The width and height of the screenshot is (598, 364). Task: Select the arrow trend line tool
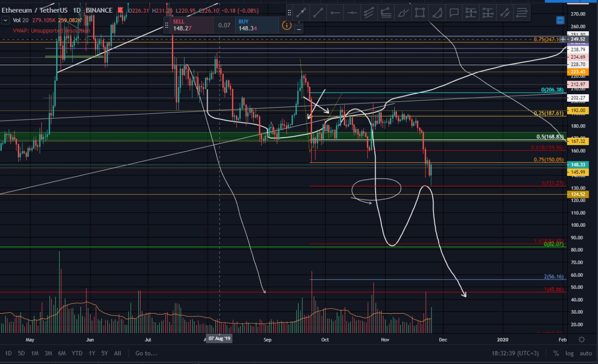301,13
